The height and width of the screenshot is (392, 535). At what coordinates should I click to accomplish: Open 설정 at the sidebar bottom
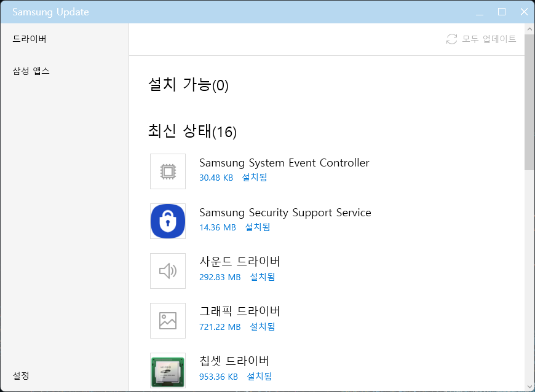(21, 375)
